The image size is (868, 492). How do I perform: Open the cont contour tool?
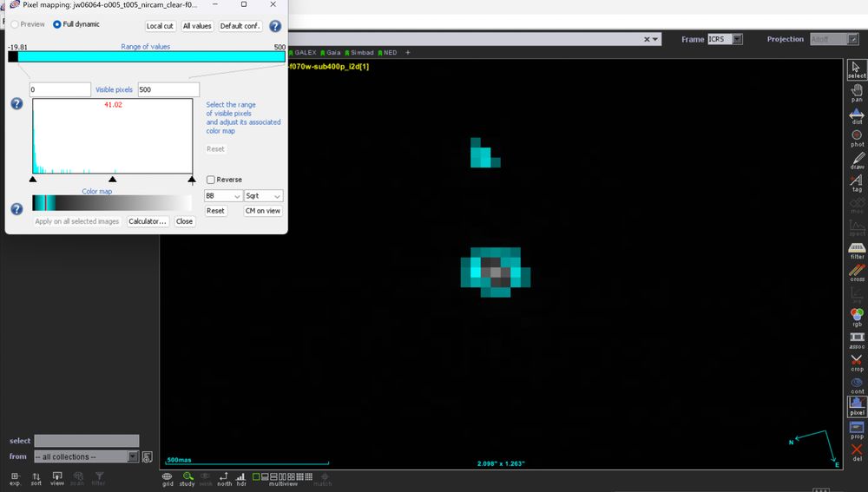click(857, 384)
